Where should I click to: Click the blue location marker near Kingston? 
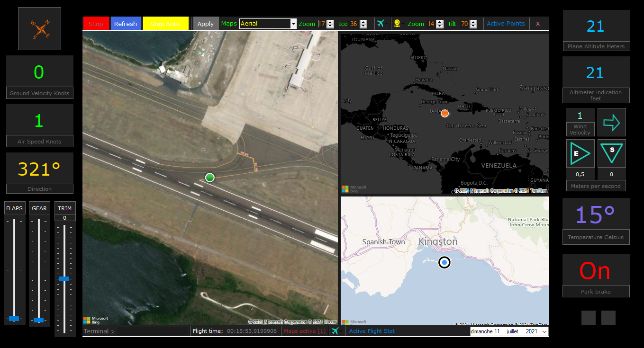click(x=444, y=262)
